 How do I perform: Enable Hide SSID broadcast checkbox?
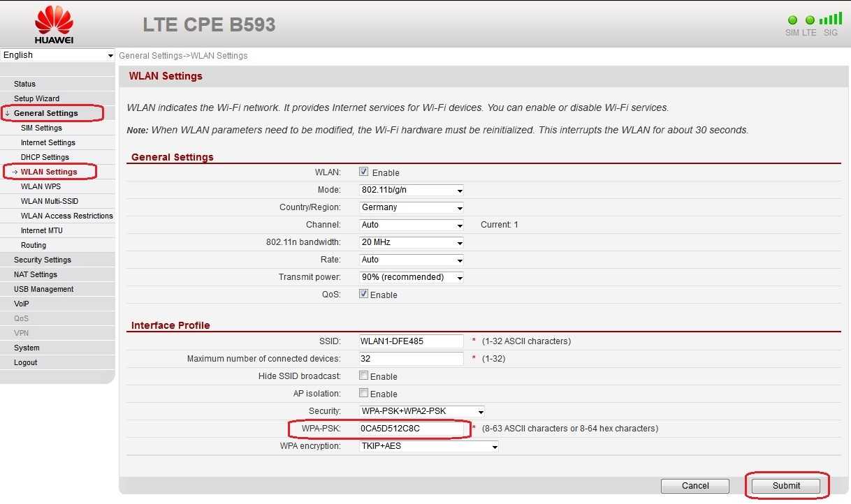pos(363,376)
